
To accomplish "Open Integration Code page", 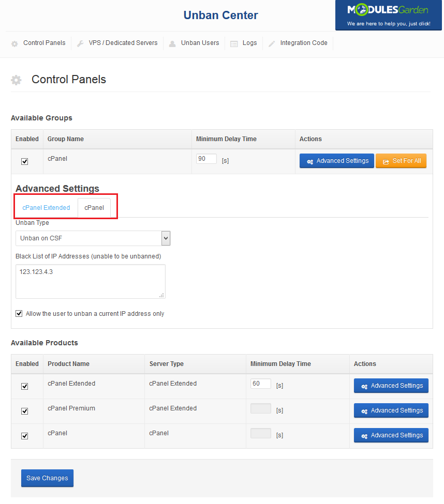I will pos(304,43).
